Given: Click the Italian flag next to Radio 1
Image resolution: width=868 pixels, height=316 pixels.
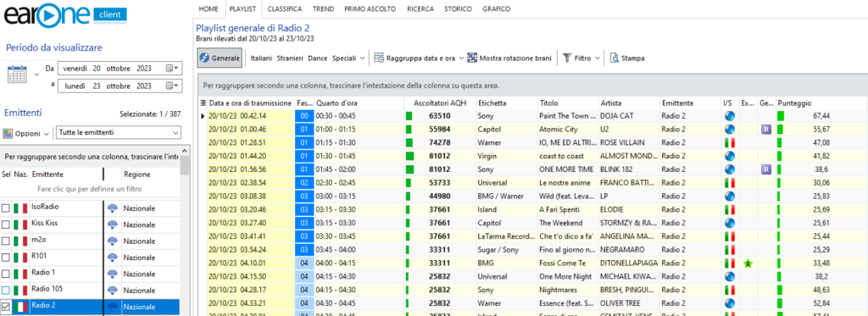Looking at the screenshot, I should coord(20,274).
